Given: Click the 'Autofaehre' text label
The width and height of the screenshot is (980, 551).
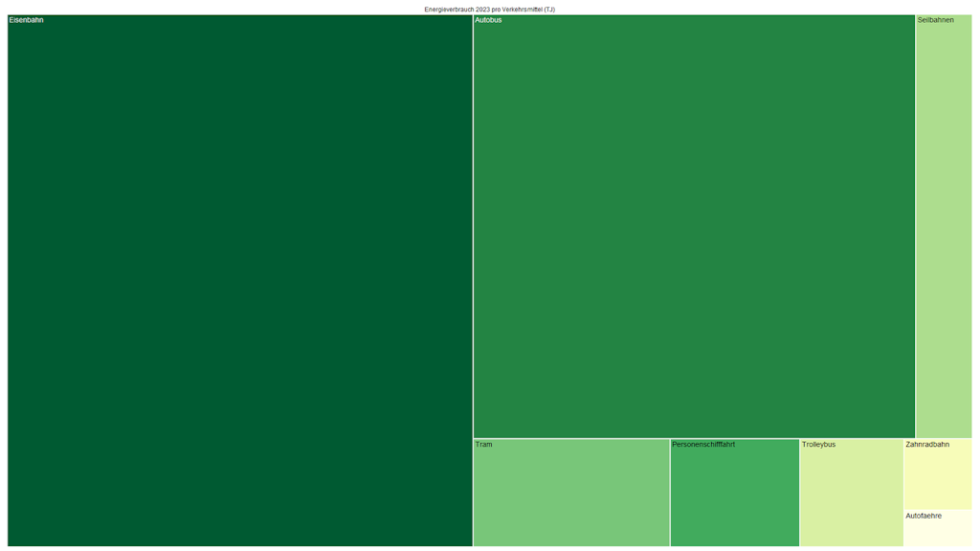Looking at the screenshot, I should (924, 517).
